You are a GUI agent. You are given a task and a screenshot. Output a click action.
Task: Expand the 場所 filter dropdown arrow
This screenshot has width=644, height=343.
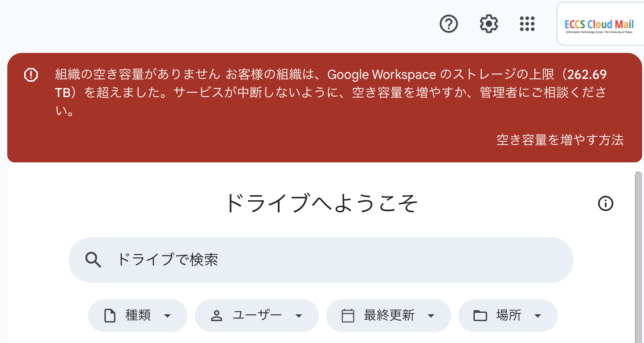pos(538,316)
